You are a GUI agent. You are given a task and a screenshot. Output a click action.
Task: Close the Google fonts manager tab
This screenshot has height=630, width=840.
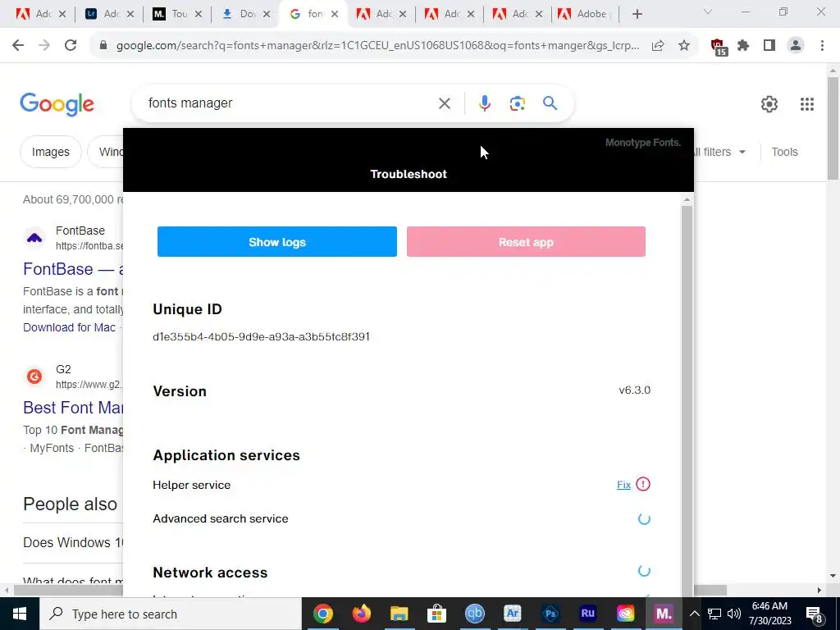pyautogui.click(x=335, y=14)
